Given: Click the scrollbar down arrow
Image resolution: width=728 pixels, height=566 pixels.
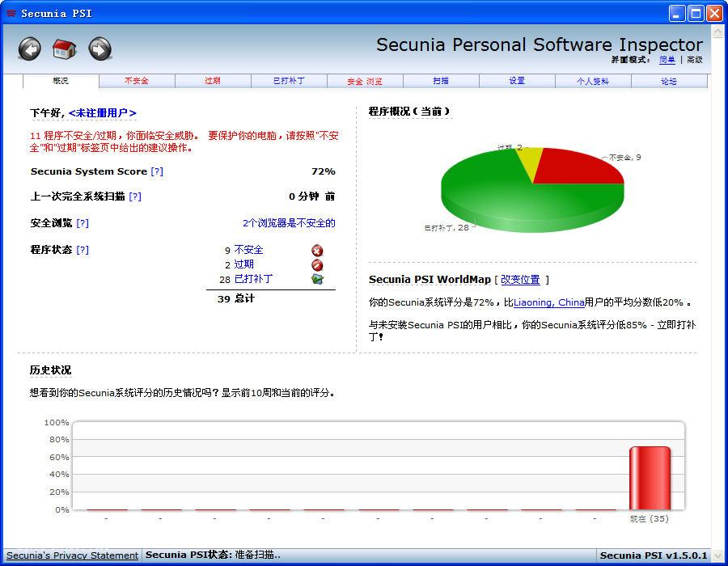Looking at the screenshot, I should 717,555.
